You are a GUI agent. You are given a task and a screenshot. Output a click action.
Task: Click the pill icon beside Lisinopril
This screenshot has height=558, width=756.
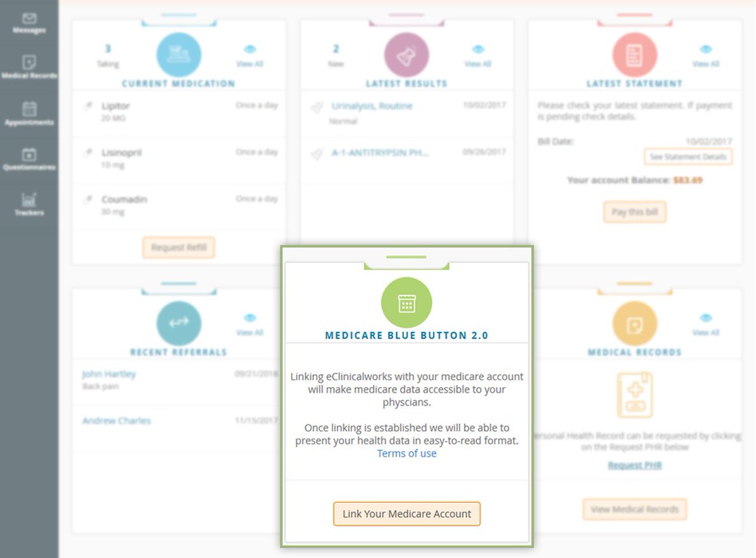click(x=88, y=154)
